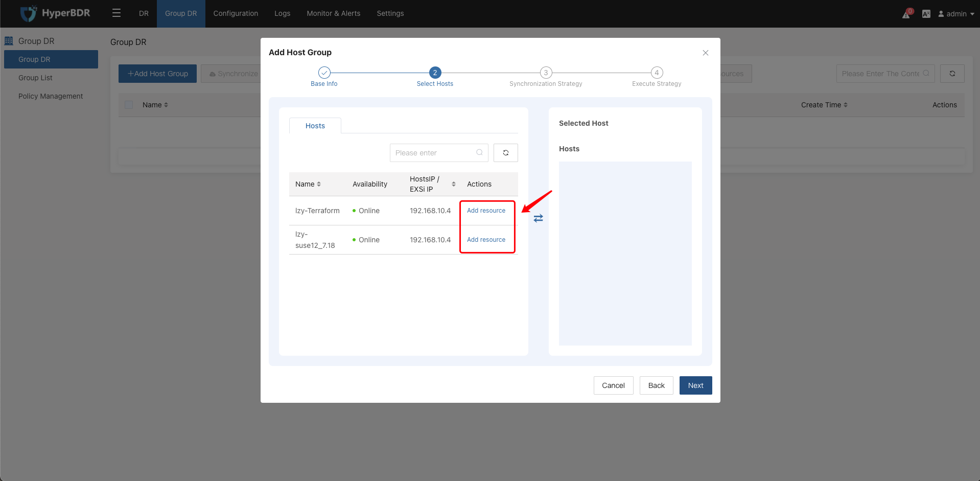Go to the Base Info step
This screenshot has height=481, width=980.
324,76
